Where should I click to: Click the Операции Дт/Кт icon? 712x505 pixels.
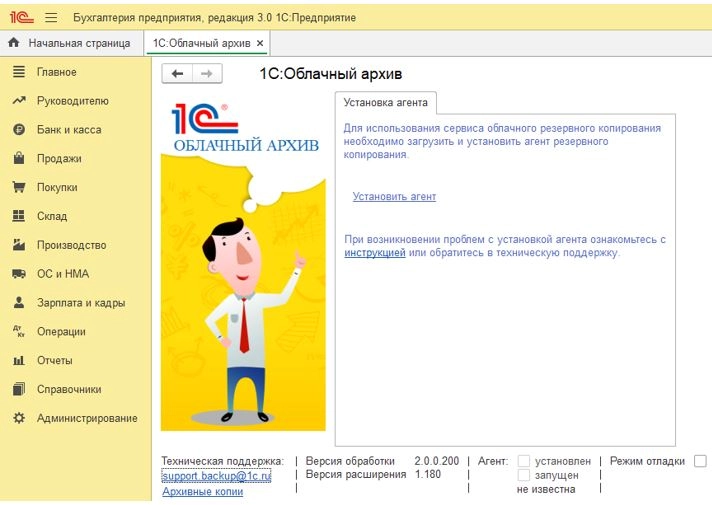[x=19, y=331]
